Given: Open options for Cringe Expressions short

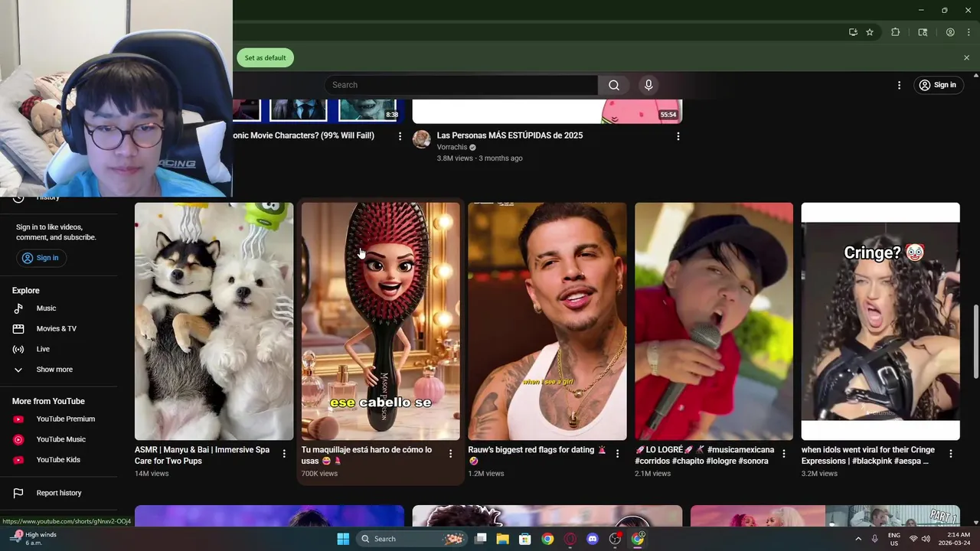Looking at the screenshot, I should click(951, 454).
